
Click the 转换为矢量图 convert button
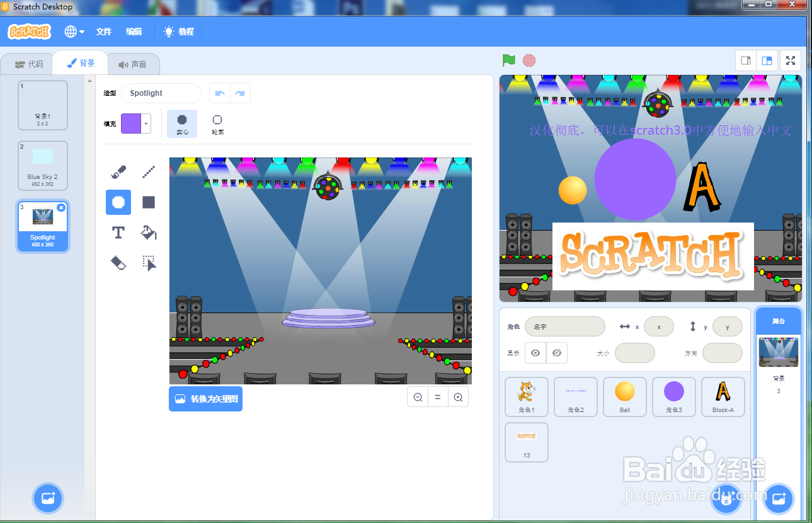pyautogui.click(x=205, y=398)
